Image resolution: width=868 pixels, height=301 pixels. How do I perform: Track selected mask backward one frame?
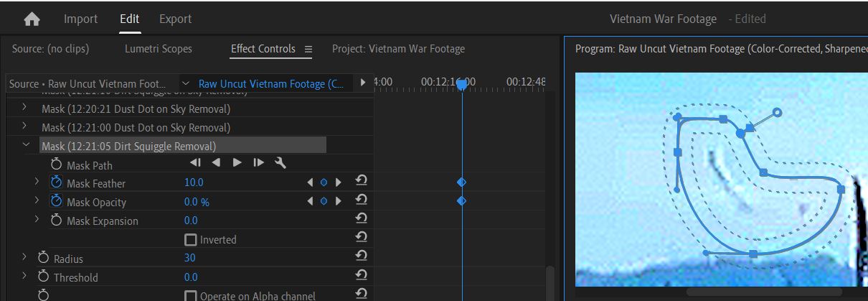click(195, 163)
